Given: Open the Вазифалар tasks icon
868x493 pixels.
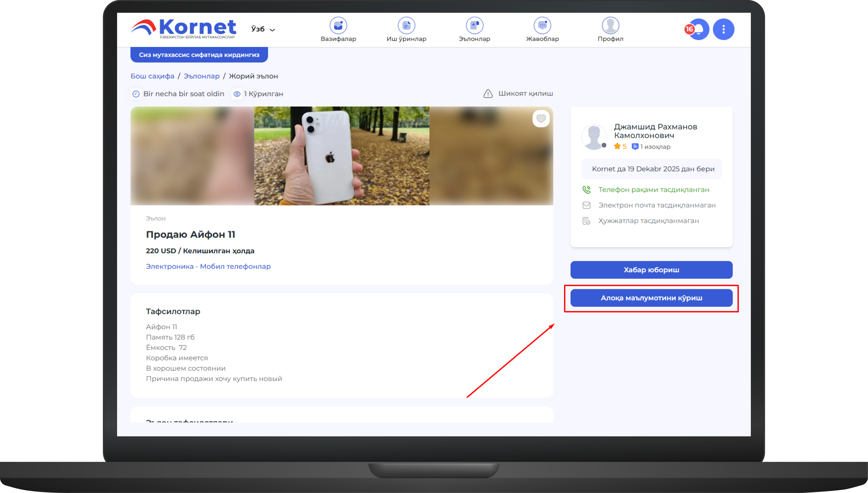Looking at the screenshot, I should click(x=338, y=26).
